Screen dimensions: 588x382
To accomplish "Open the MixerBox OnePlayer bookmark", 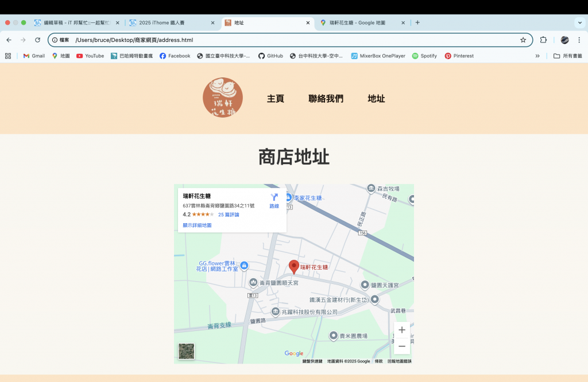I will coord(378,56).
